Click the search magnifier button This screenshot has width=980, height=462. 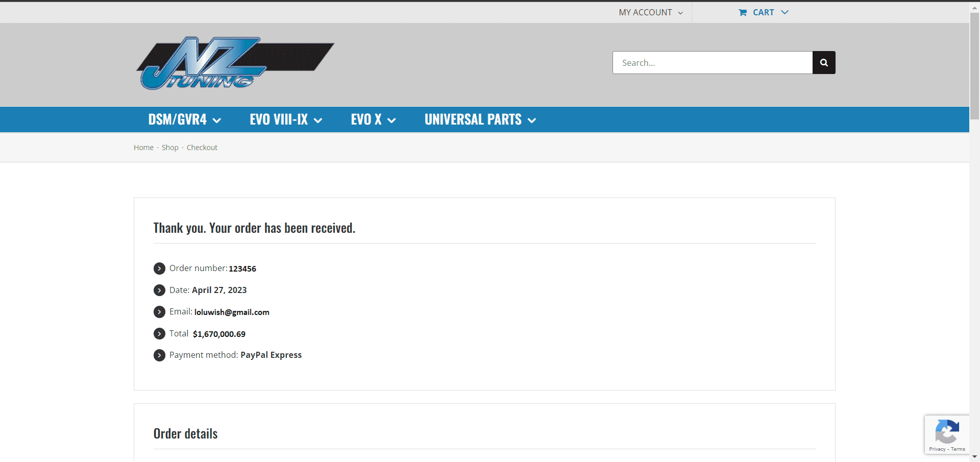[824, 62]
